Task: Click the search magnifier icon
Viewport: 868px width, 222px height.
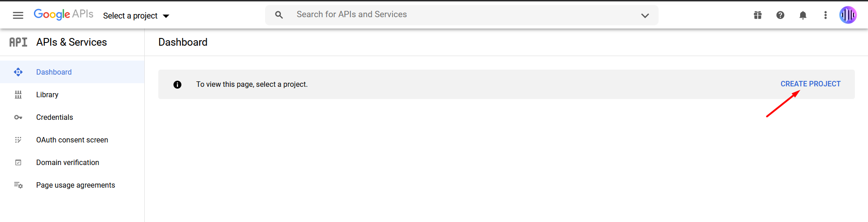Action: pos(279,15)
